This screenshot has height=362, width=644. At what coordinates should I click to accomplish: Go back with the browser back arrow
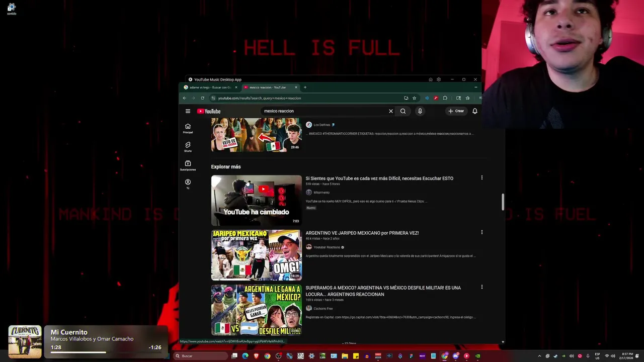pos(184,98)
